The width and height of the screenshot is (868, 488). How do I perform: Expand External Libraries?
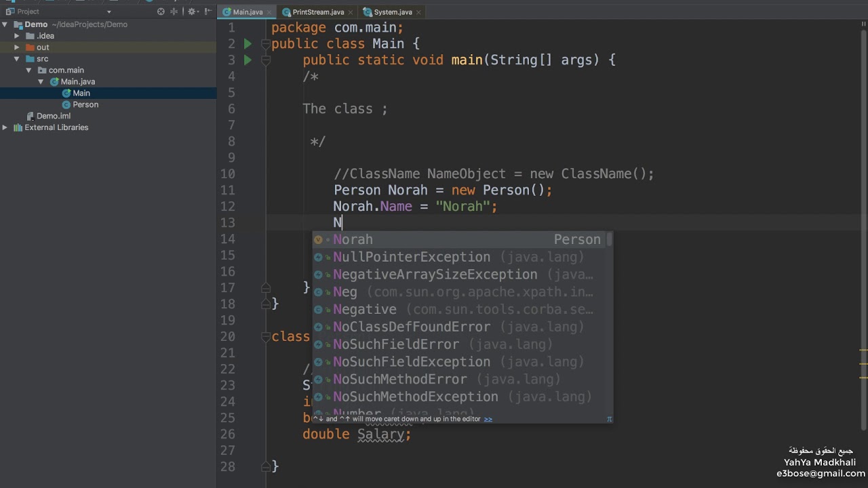pos(5,127)
